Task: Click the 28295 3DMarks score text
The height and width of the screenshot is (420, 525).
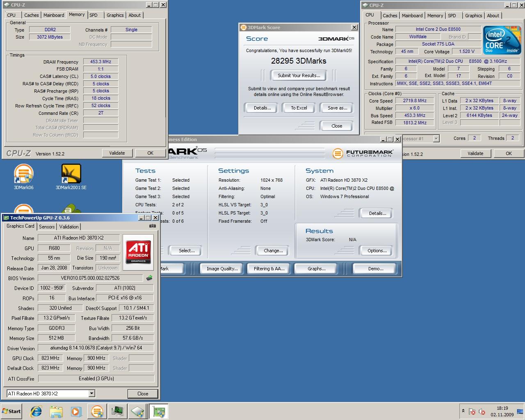Action: pos(299,61)
